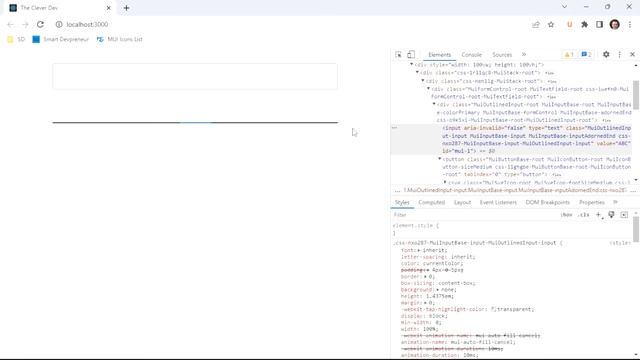Click the underlined input line on page
Image resolution: width=640 pixels, height=360 pixels.
(195, 122)
